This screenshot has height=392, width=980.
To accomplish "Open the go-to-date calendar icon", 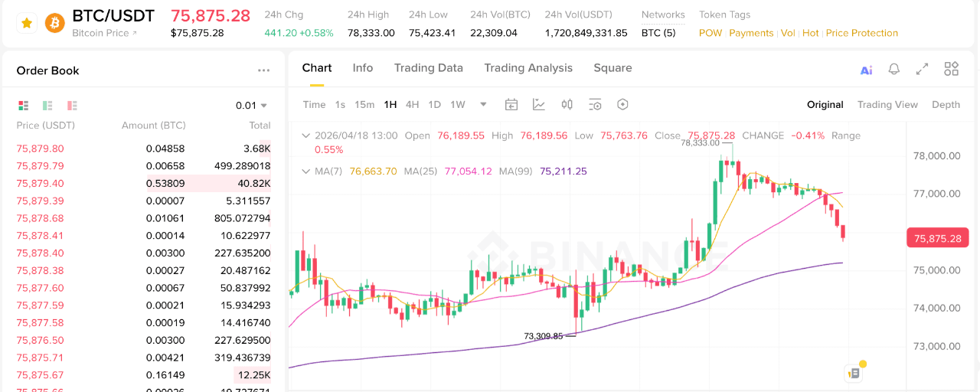I will 511,105.
